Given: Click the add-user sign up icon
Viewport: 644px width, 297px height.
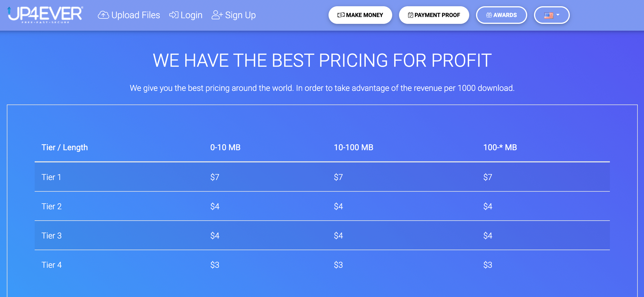Looking at the screenshot, I should click(x=217, y=15).
